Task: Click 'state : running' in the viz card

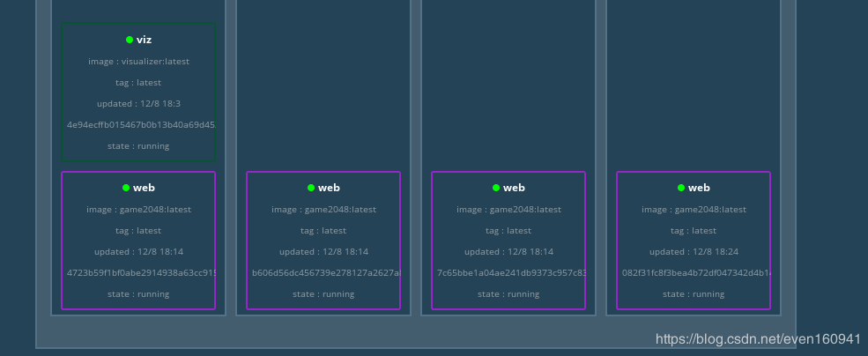Action: click(138, 146)
